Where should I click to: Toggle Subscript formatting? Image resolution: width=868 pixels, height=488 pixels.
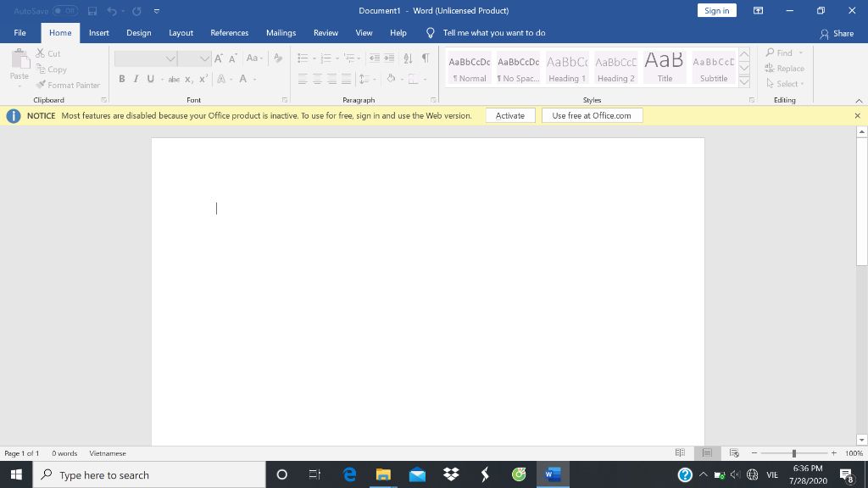click(189, 80)
